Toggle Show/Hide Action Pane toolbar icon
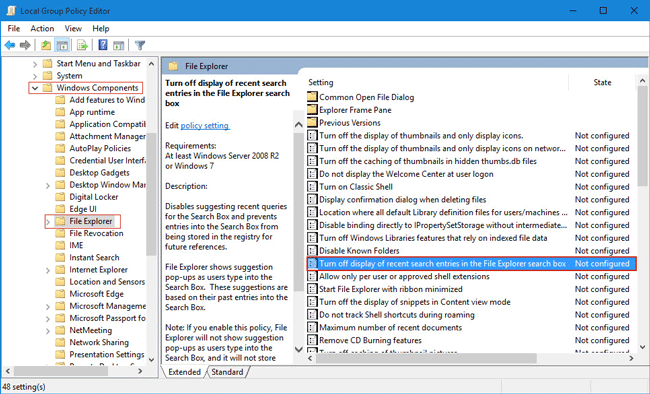Image resolution: width=650 pixels, height=394 pixels. 119,45
